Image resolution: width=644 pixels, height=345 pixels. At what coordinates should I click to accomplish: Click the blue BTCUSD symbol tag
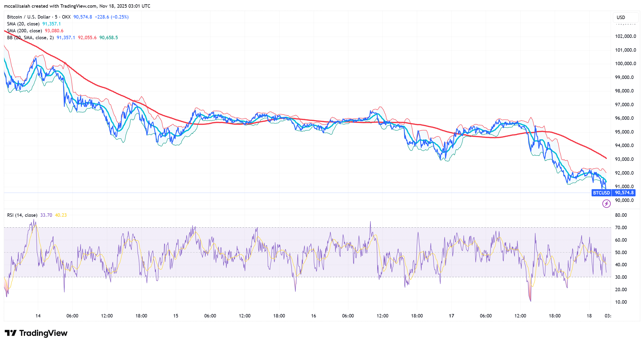(x=601, y=193)
